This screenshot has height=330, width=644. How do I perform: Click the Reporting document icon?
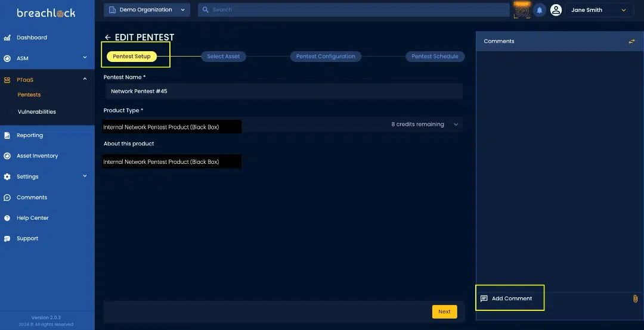[x=7, y=135]
